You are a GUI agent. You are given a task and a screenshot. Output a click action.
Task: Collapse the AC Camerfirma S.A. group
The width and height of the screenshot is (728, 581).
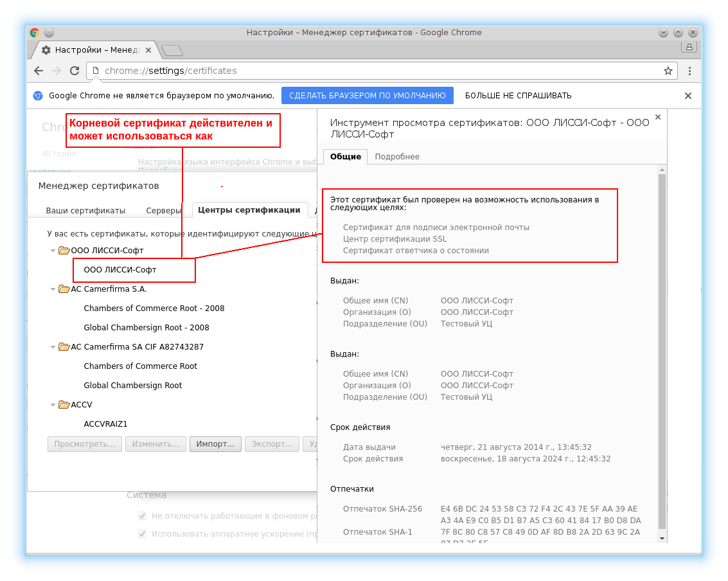53,289
